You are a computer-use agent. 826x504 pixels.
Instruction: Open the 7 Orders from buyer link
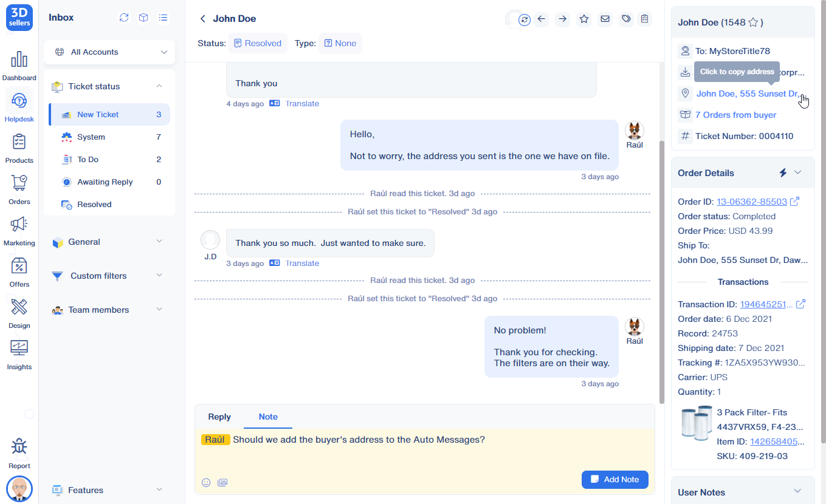coord(735,115)
